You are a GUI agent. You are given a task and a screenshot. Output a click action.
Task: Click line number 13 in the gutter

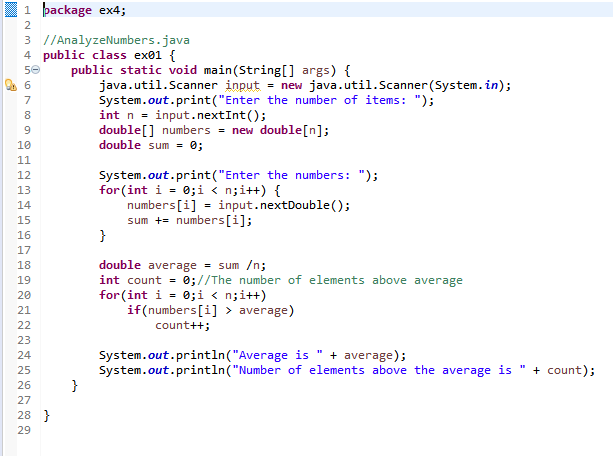[x=24, y=190]
